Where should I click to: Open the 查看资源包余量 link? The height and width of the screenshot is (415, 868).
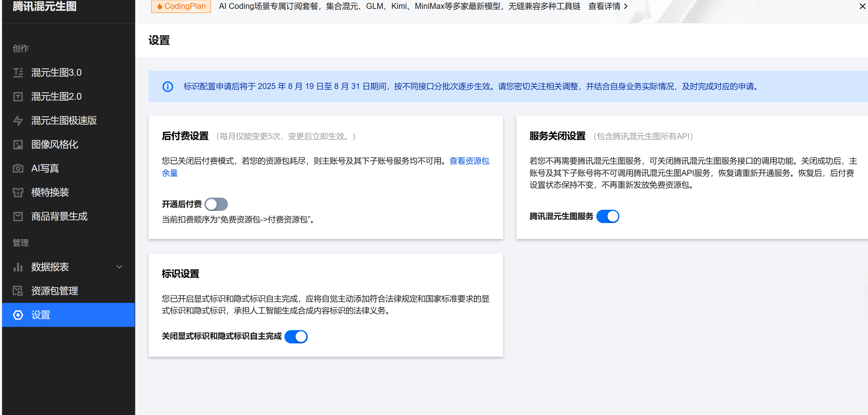coord(469,161)
